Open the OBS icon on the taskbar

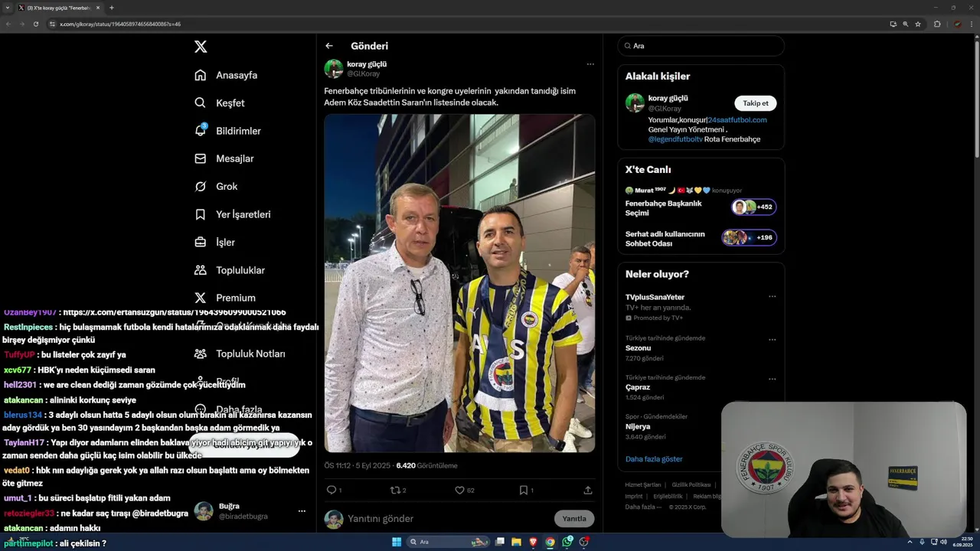(584, 542)
